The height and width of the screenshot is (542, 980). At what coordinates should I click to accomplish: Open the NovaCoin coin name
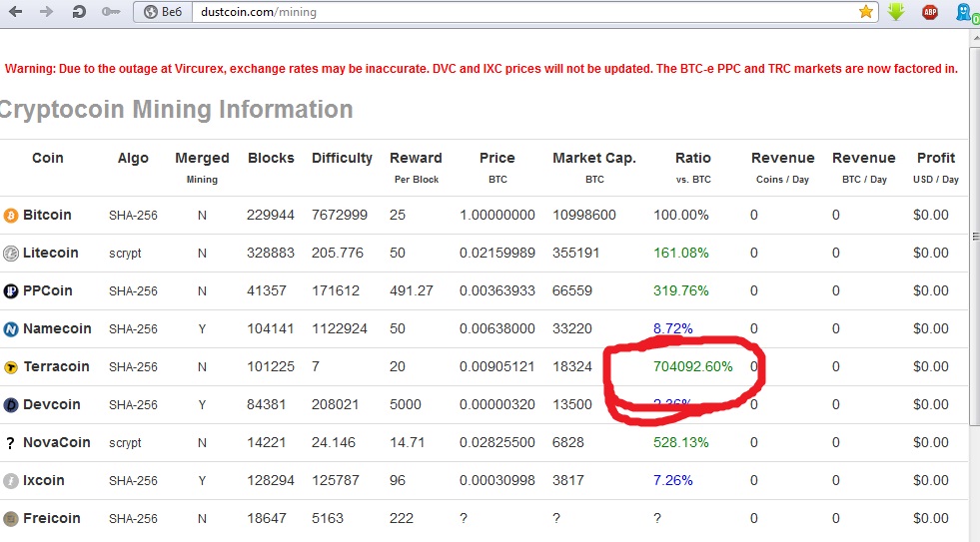(56, 443)
